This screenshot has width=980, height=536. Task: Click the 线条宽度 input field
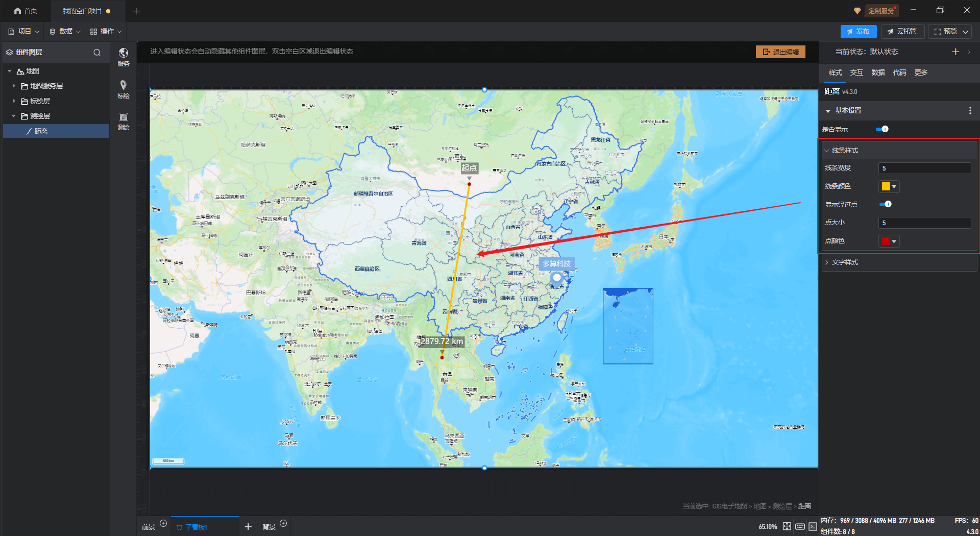[924, 168]
